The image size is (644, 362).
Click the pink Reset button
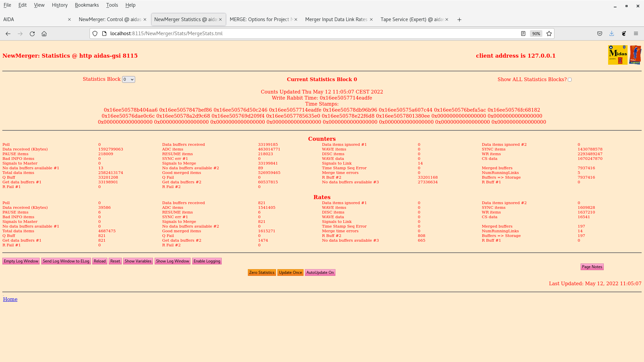115,261
